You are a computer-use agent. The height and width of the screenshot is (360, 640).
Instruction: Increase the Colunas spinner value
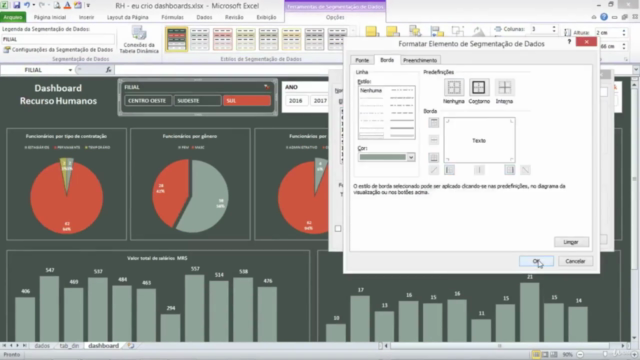(554, 27)
